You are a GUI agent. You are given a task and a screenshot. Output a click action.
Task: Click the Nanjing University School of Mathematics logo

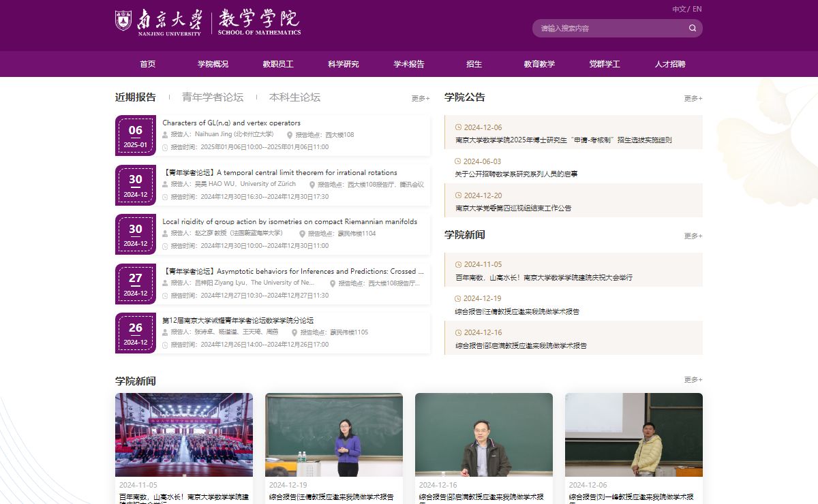pyautogui.click(x=208, y=22)
